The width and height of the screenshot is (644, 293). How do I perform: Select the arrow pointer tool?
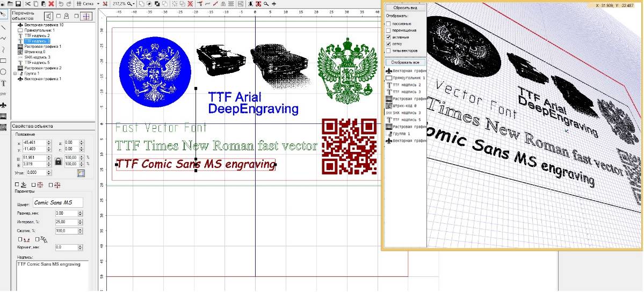tap(3, 14)
